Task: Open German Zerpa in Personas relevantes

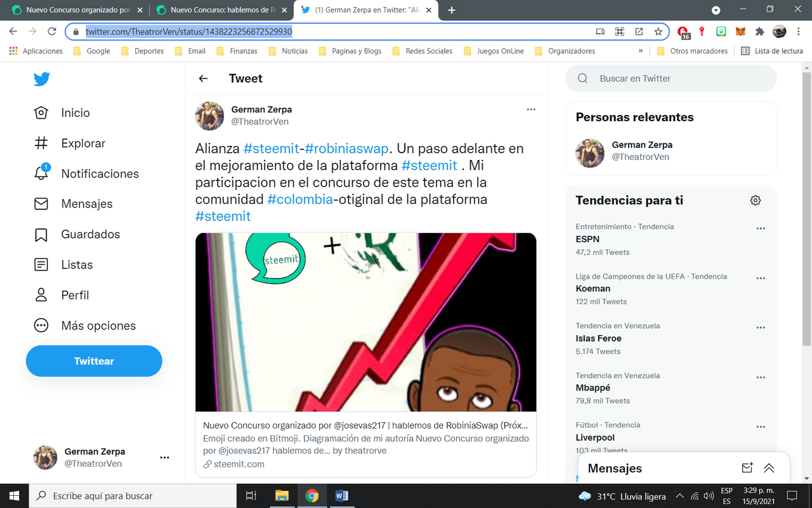Action: [671, 151]
